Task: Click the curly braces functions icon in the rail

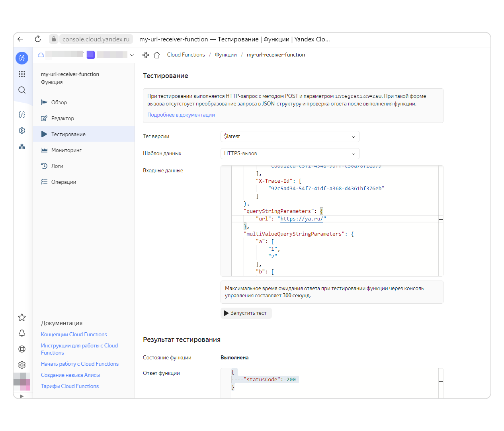Action: [22, 115]
